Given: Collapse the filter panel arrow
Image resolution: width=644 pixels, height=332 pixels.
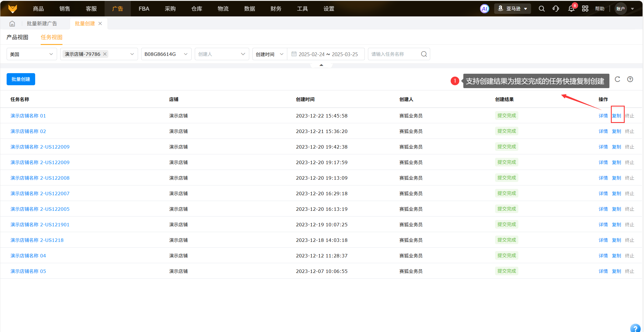Looking at the screenshot, I should pos(321,65).
